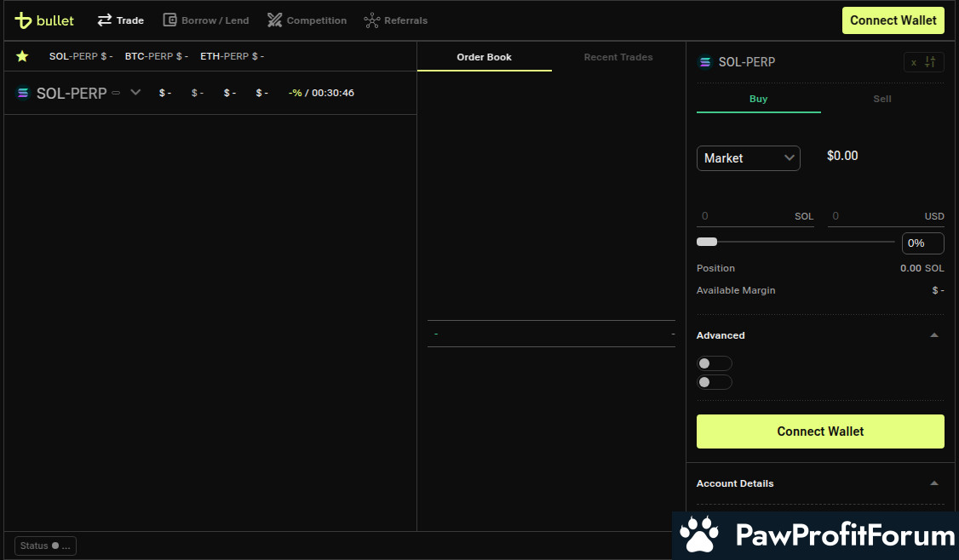Click the Competition crossed-swords icon
Image resolution: width=959 pixels, height=560 pixels.
pos(274,20)
